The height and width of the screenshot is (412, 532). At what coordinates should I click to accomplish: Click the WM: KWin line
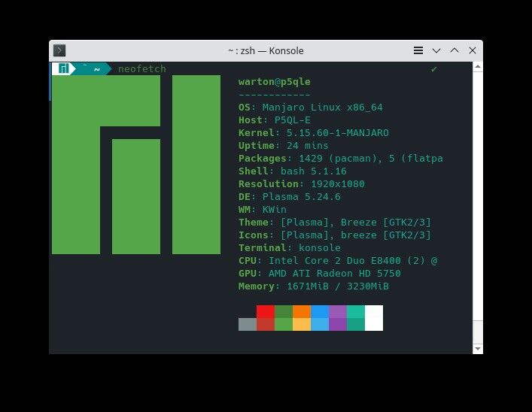263,210
